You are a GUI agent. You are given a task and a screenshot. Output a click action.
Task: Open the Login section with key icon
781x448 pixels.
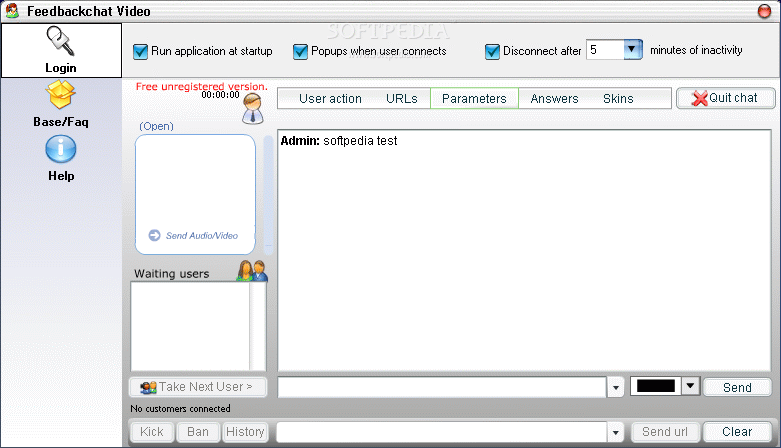click(61, 50)
